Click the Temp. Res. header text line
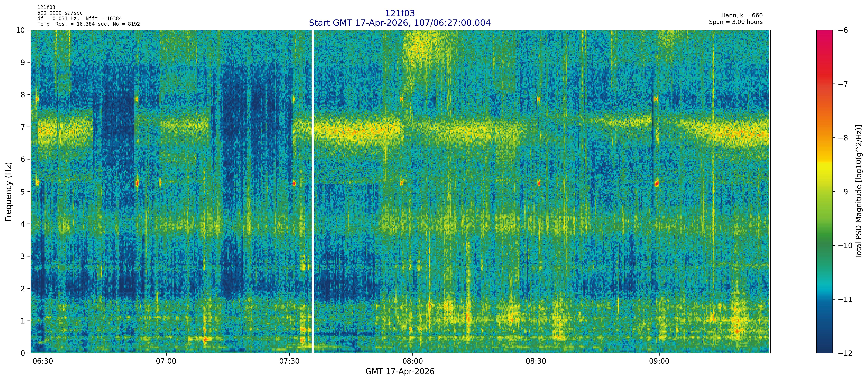The height and width of the screenshot is (381, 868). (x=88, y=24)
